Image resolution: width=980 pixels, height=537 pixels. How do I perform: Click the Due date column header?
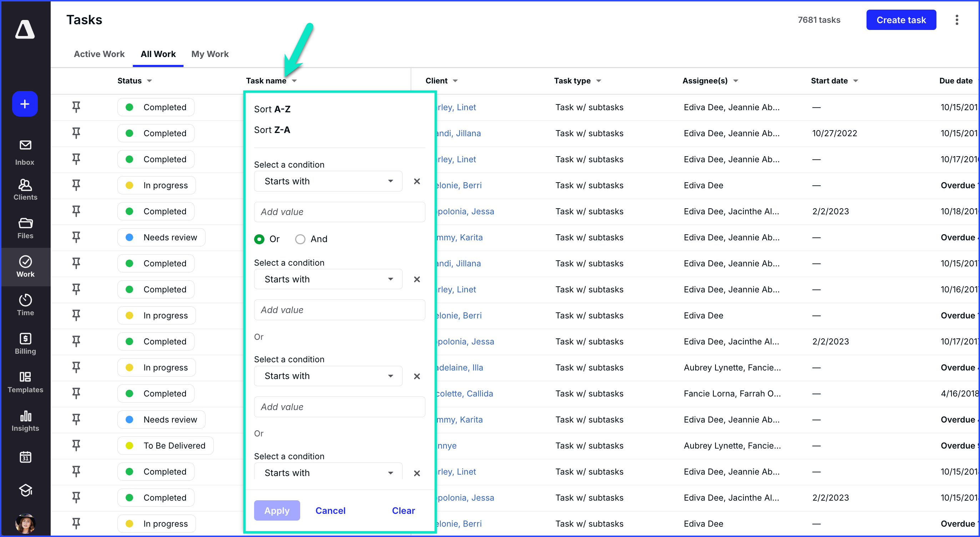point(956,81)
